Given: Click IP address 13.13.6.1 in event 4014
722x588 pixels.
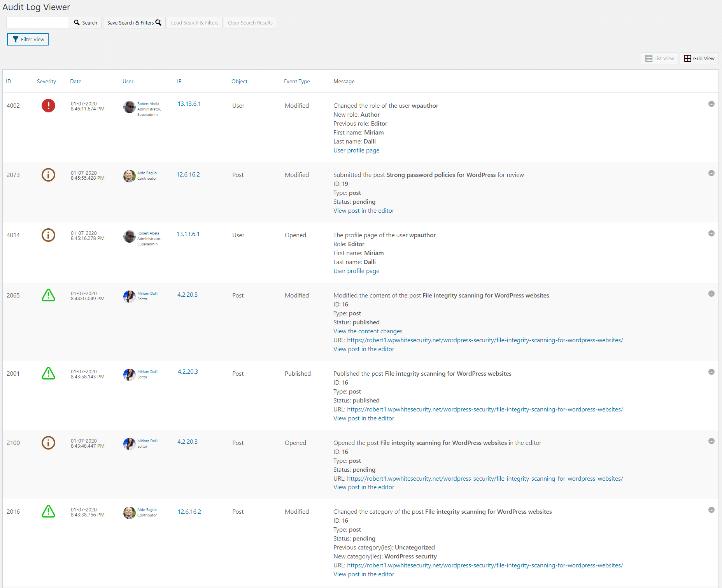Looking at the screenshot, I should pos(188,234).
